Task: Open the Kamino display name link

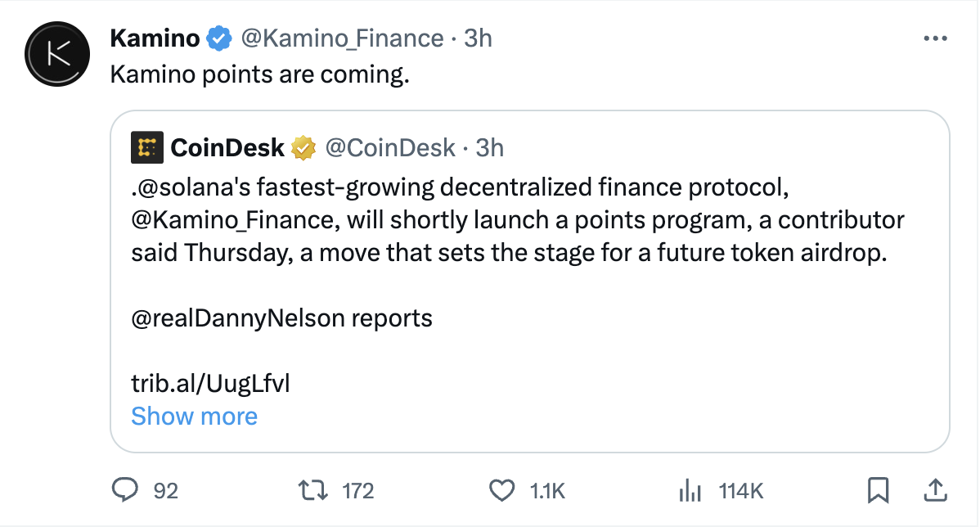Action: coord(155,38)
